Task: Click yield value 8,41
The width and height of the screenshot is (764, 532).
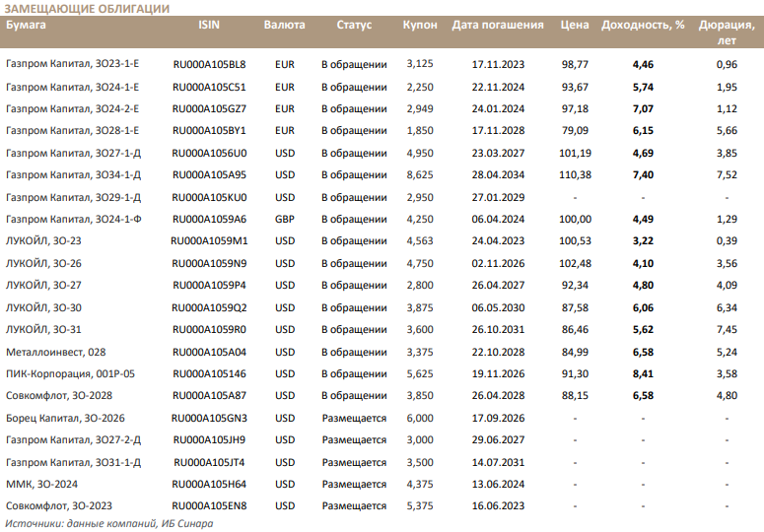Action: (x=643, y=374)
